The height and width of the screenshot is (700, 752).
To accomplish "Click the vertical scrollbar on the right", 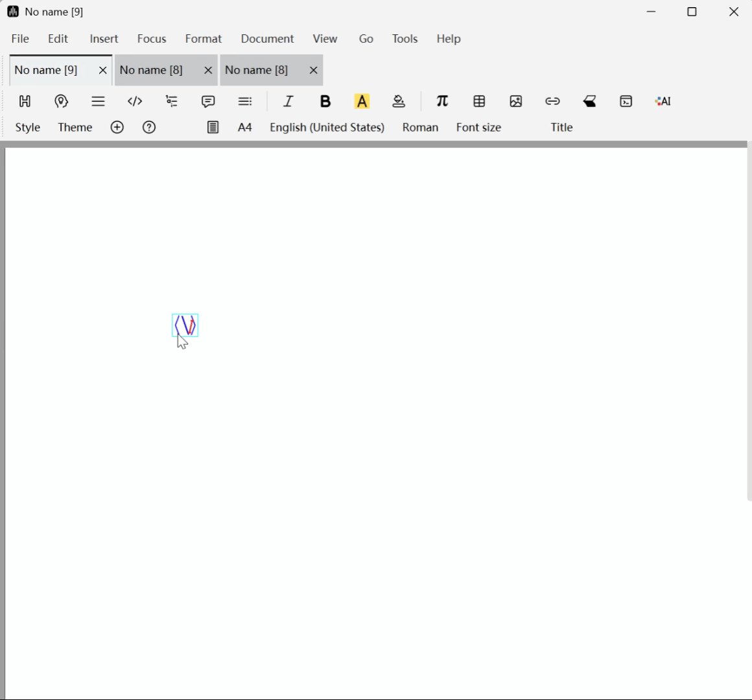I will click(x=749, y=324).
